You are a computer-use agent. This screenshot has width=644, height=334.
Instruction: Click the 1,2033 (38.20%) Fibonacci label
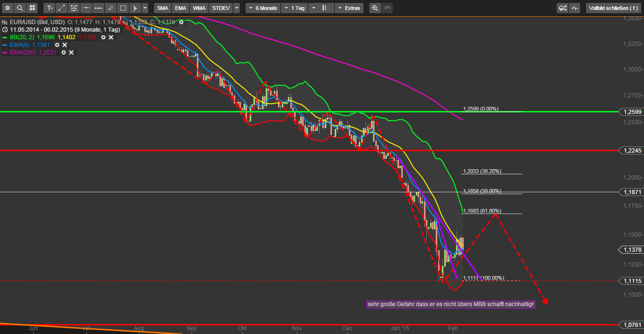click(482, 171)
